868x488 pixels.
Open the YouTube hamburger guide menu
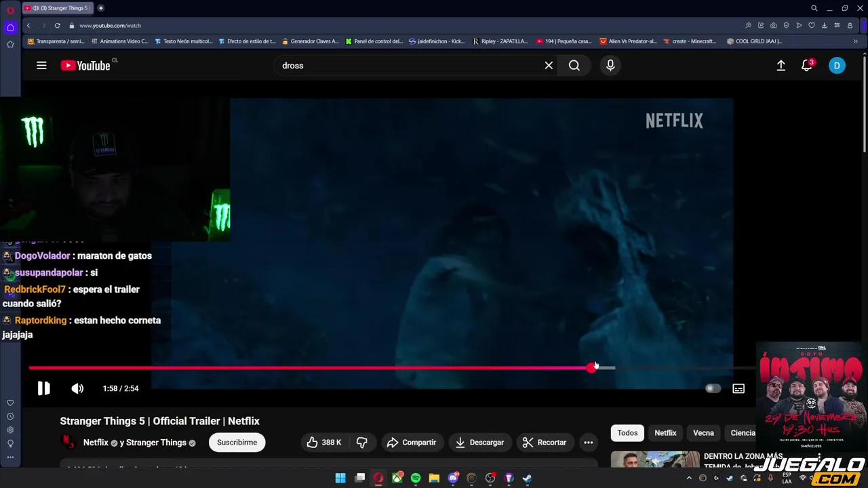pos(41,66)
